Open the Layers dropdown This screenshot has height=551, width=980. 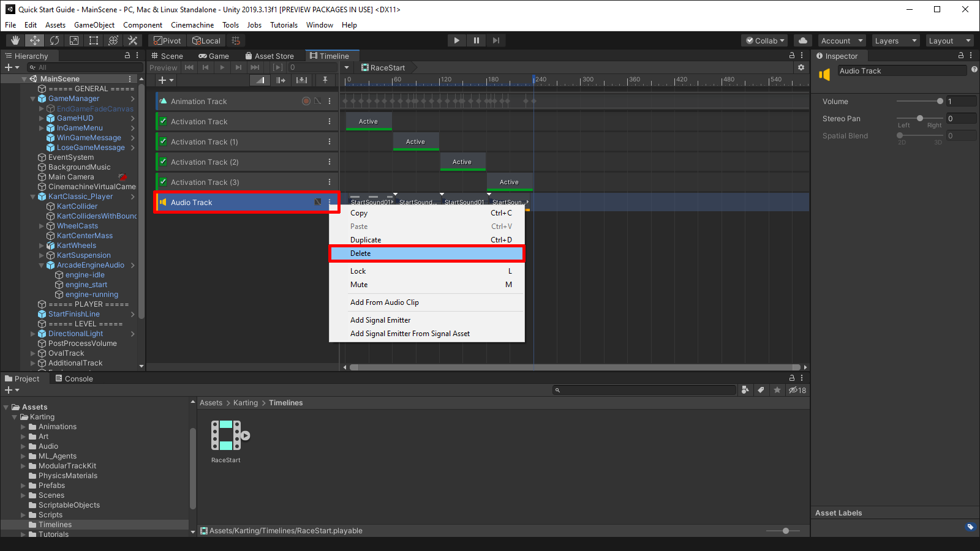(x=895, y=40)
